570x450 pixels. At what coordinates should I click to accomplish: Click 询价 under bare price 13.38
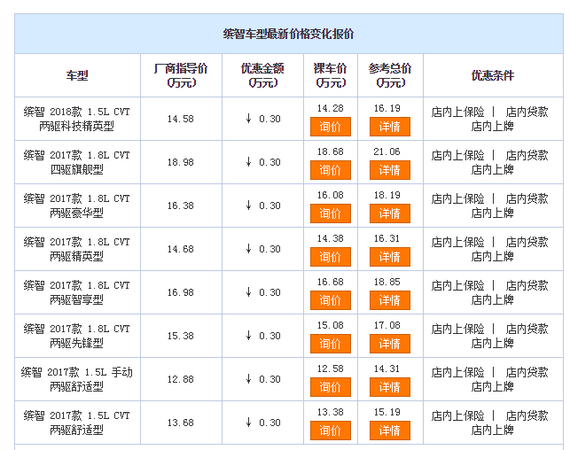point(330,430)
